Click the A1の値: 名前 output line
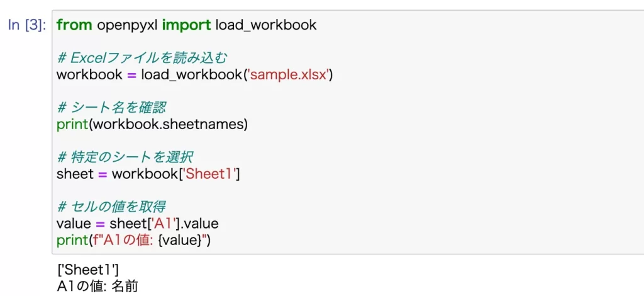 97,287
